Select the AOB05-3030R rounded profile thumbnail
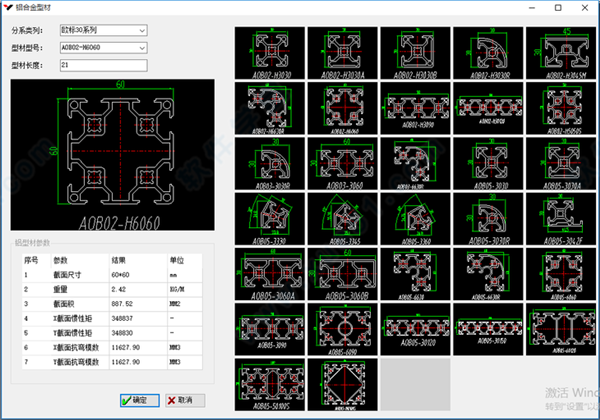 (x=488, y=219)
